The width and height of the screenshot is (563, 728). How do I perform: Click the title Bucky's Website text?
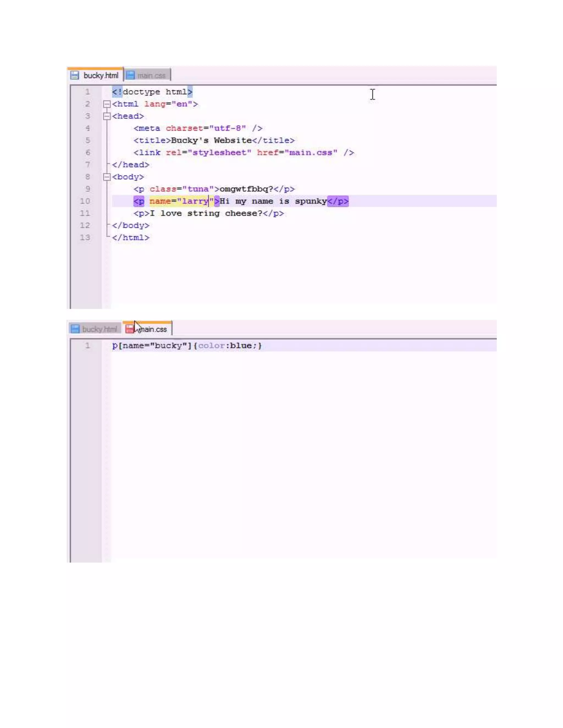click(211, 140)
